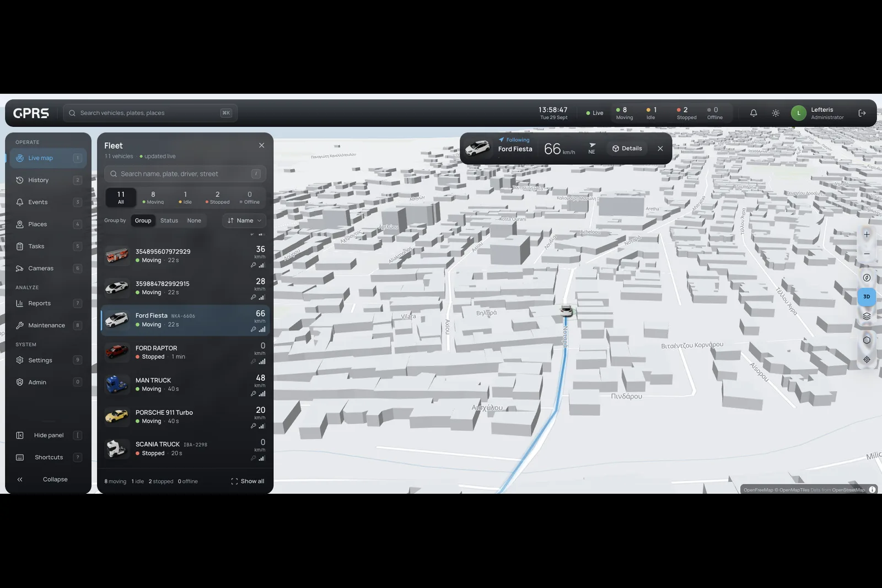The image size is (882, 588).
Task: Toggle light theme sun icon
Action: point(776,113)
